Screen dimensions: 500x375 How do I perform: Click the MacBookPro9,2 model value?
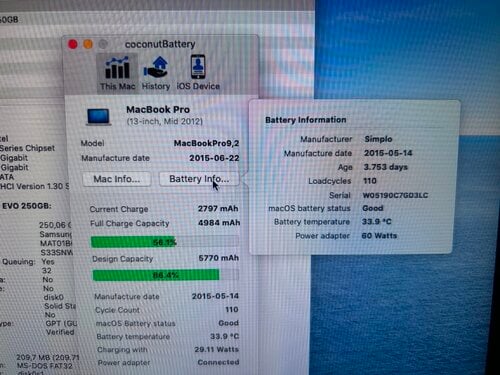[206, 143]
